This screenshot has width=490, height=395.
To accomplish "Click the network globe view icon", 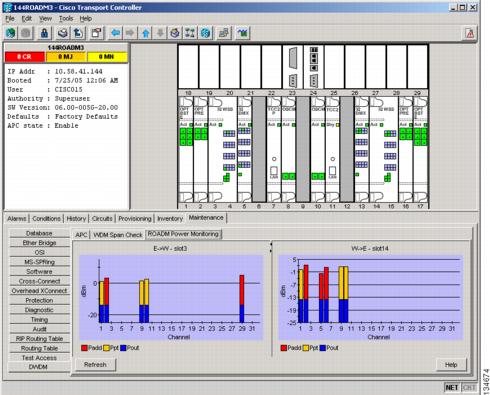I will pos(206,33).
